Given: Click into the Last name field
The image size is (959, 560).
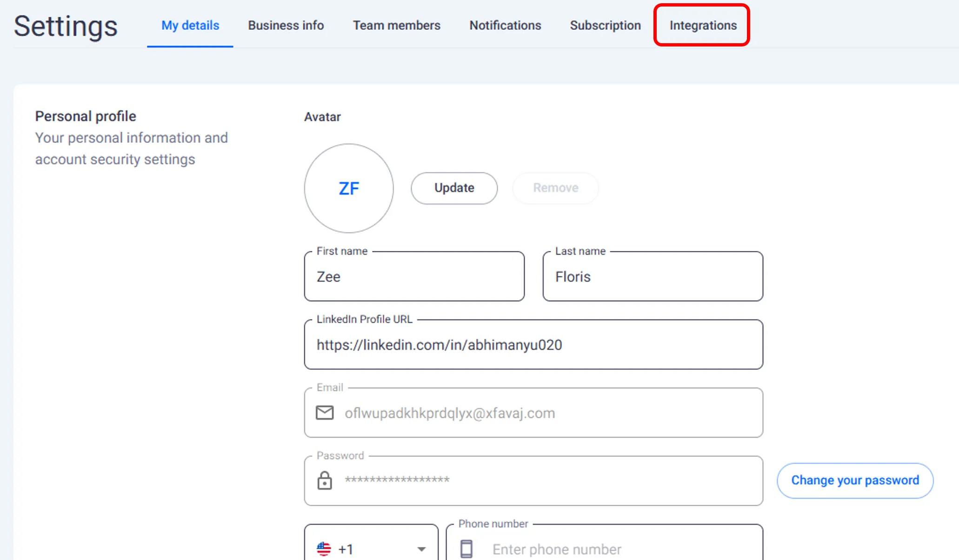Looking at the screenshot, I should [x=652, y=277].
